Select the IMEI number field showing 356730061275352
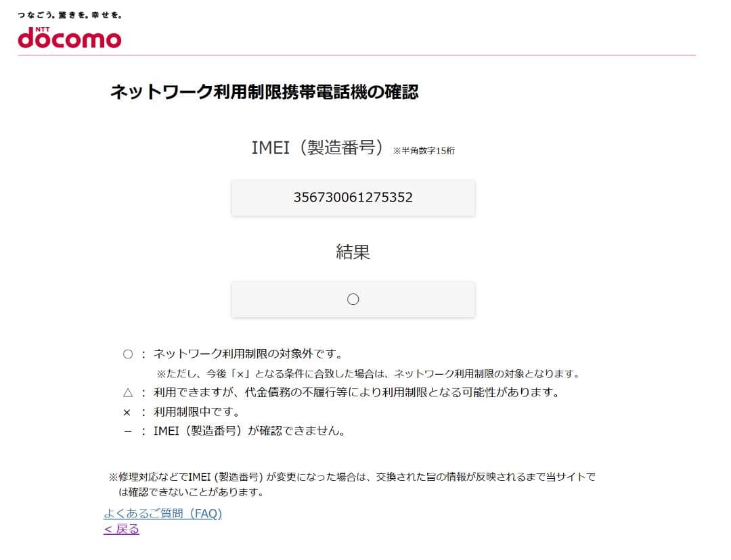 [353, 197]
